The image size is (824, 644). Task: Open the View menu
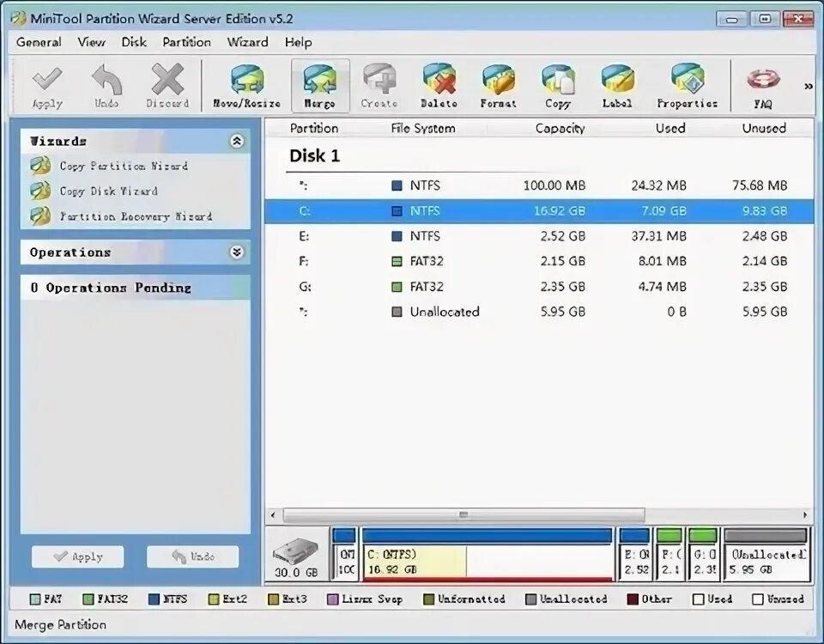(x=92, y=42)
